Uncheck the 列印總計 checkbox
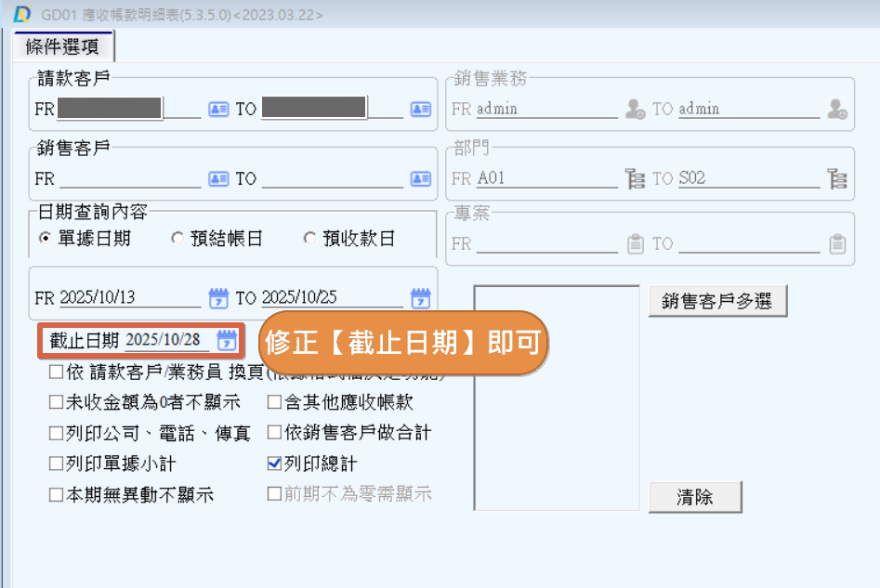This screenshot has height=588, width=880. pyautogui.click(x=274, y=464)
